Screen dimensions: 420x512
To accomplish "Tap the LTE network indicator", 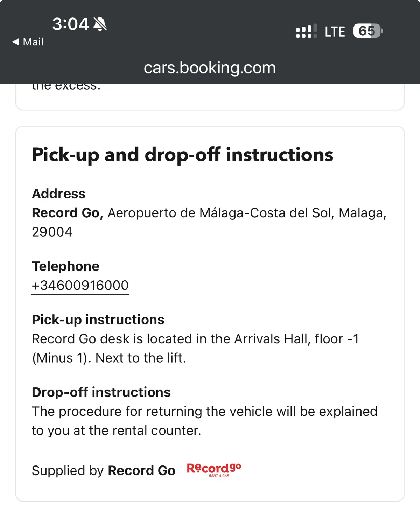I will point(335,32).
